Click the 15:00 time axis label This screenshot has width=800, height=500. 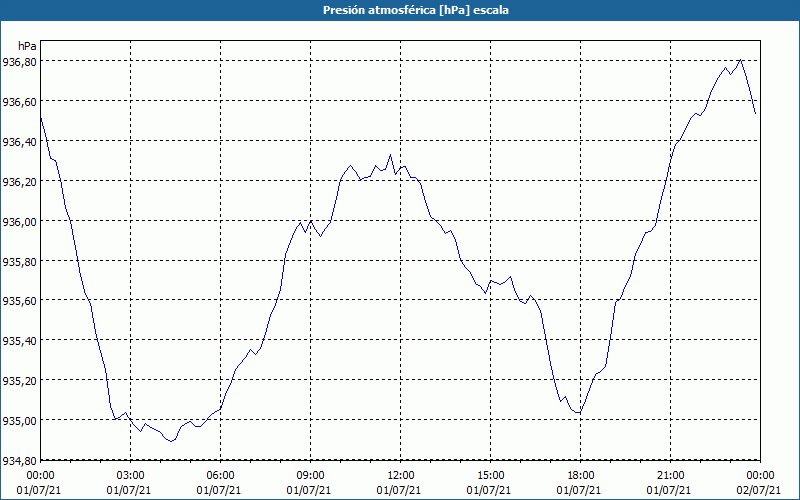pyautogui.click(x=490, y=476)
